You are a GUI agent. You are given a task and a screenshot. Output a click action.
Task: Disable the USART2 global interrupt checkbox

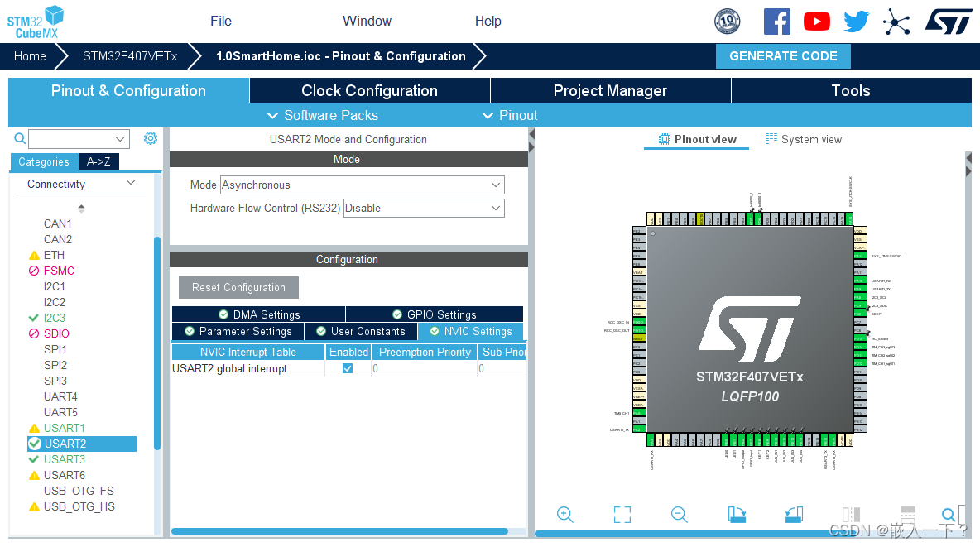point(348,369)
